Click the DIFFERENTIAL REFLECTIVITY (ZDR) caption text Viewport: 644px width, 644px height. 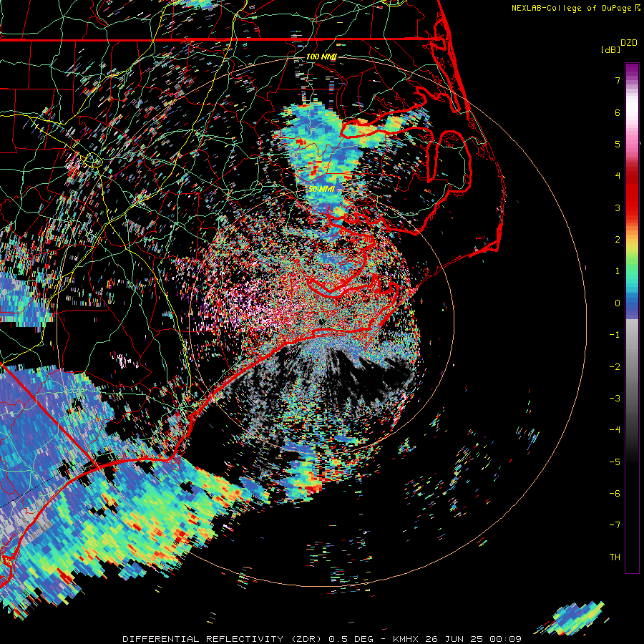pos(223,639)
